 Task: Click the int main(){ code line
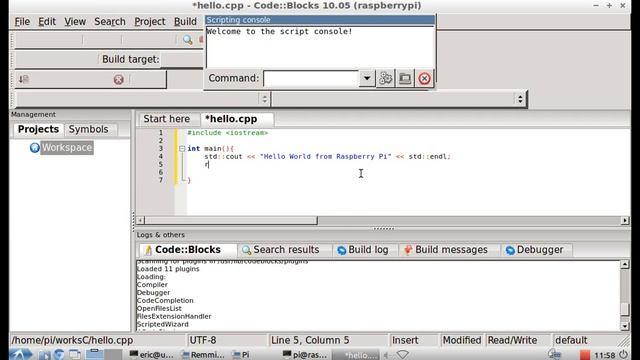point(211,149)
